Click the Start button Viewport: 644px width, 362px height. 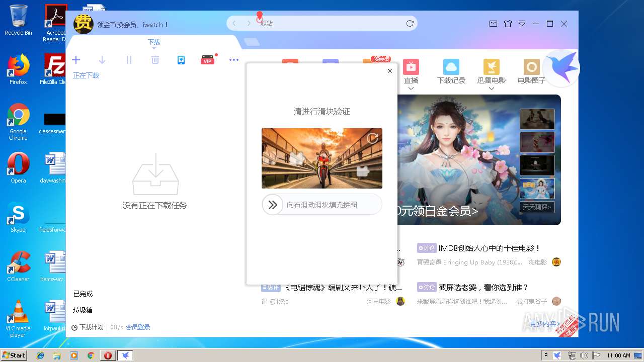pyautogui.click(x=14, y=355)
